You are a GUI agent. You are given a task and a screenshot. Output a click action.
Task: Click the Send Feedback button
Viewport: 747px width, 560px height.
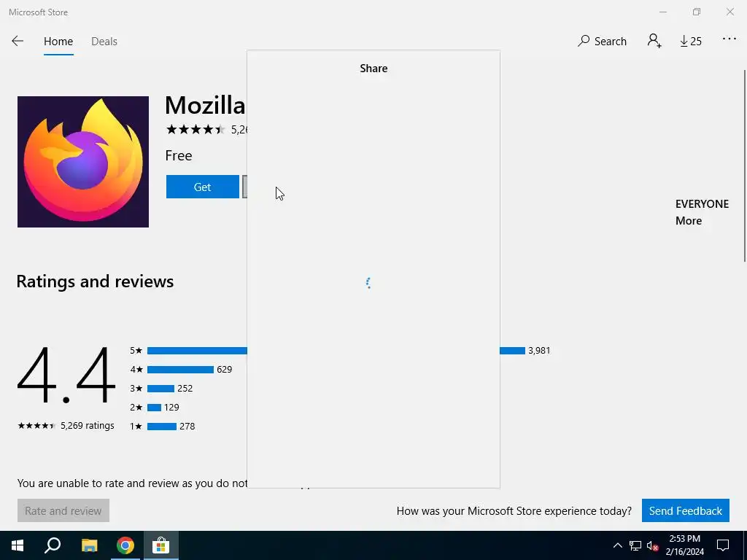point(685,510)
